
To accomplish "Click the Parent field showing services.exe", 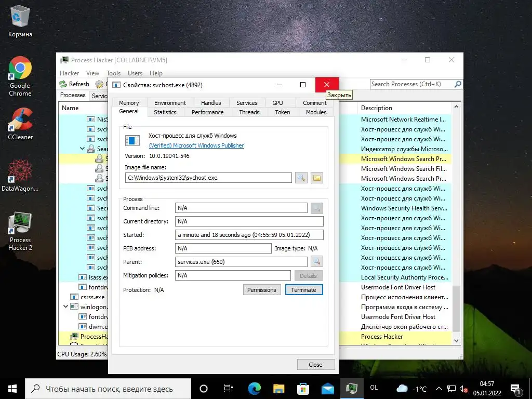I will pos(241,262).
